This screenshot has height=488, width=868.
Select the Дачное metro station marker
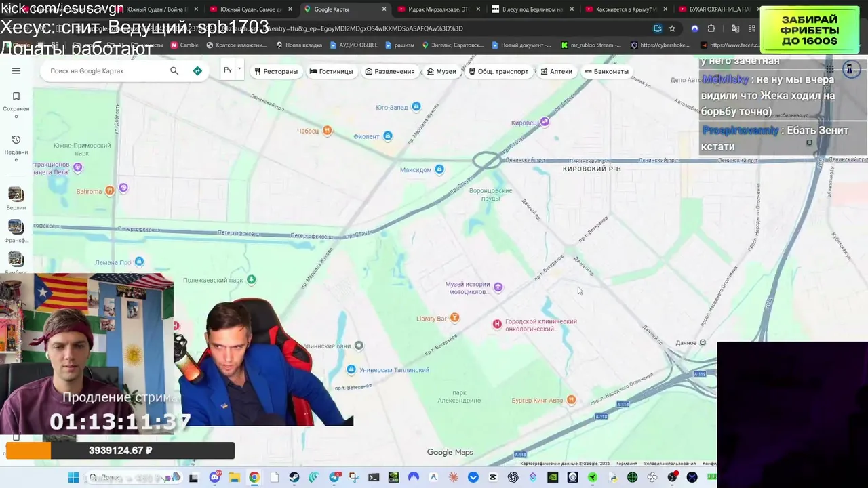703,342
